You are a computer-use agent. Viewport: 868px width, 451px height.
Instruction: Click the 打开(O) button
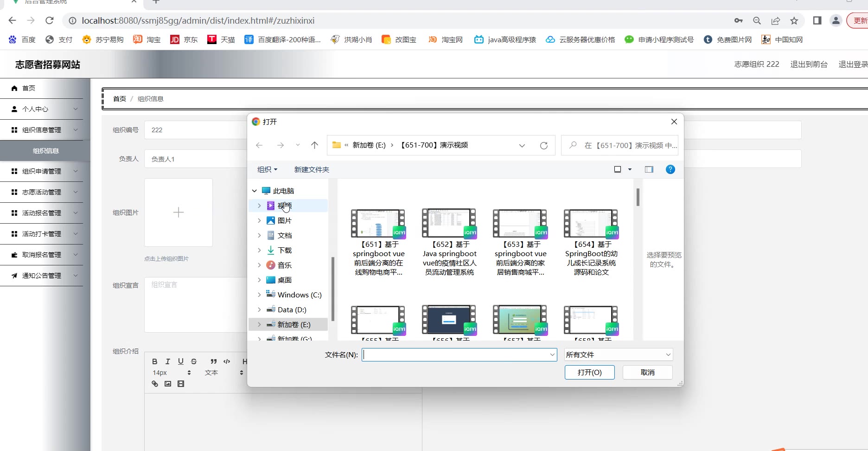(589, 372)
